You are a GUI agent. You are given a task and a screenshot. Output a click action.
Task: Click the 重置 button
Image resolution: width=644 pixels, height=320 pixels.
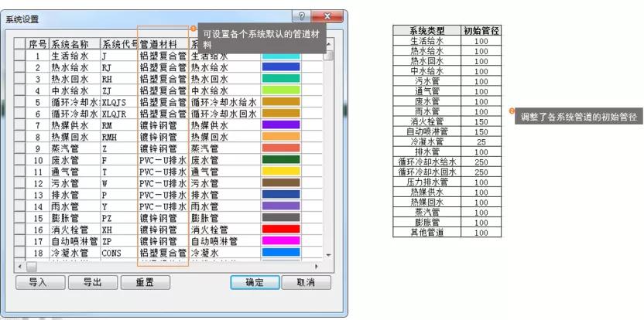[x=145, y=282]
